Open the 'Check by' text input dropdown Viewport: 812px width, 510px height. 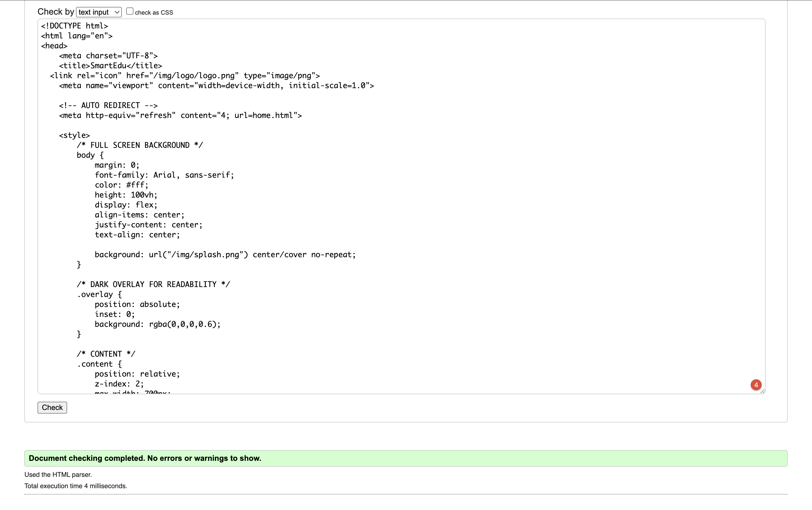point(99,12)
